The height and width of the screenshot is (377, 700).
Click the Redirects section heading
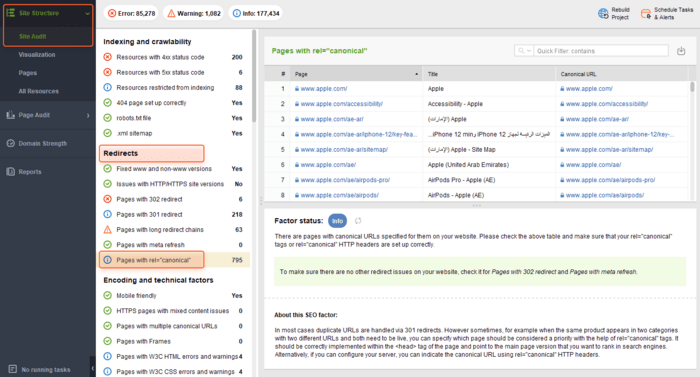coord(121,153)
